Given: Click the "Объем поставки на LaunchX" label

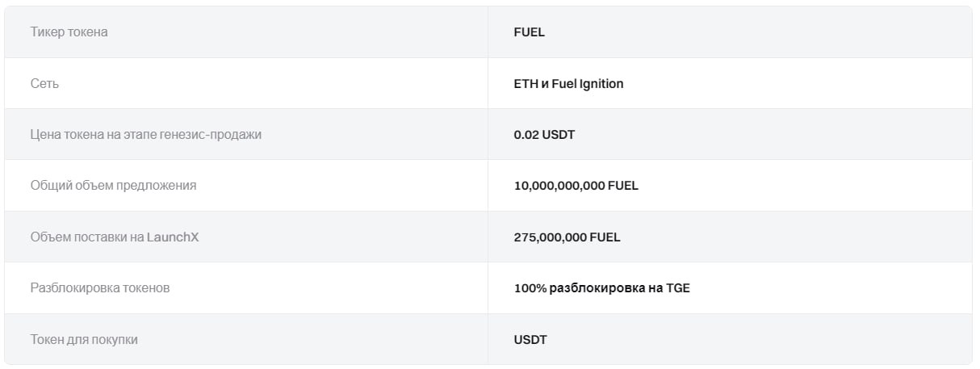Looking at the screenshot, I should point(114,237).
